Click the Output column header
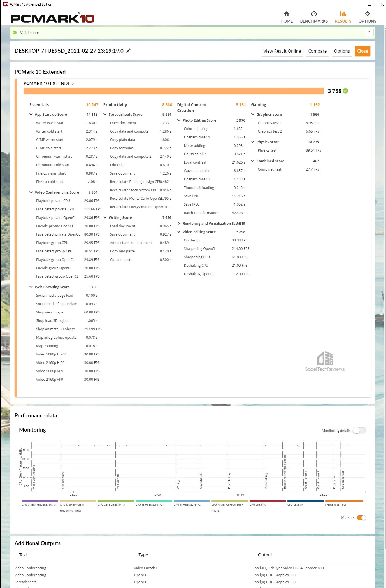The height and width of the screenshot is (588, 386). point(265,555)
